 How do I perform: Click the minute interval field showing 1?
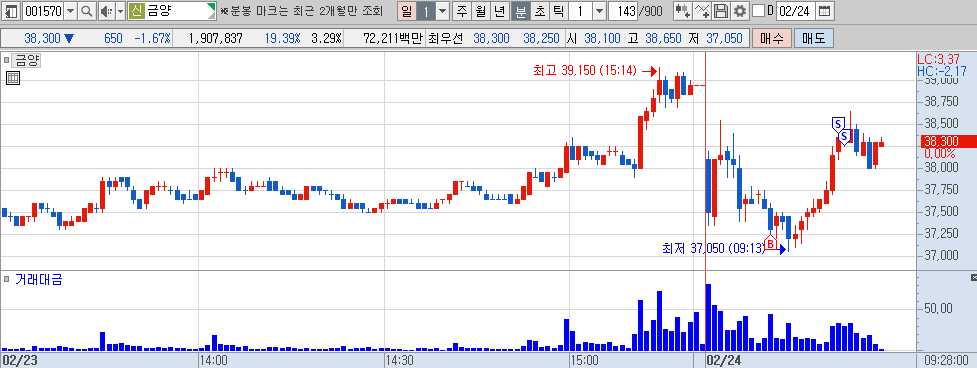[x=581, y=11]
